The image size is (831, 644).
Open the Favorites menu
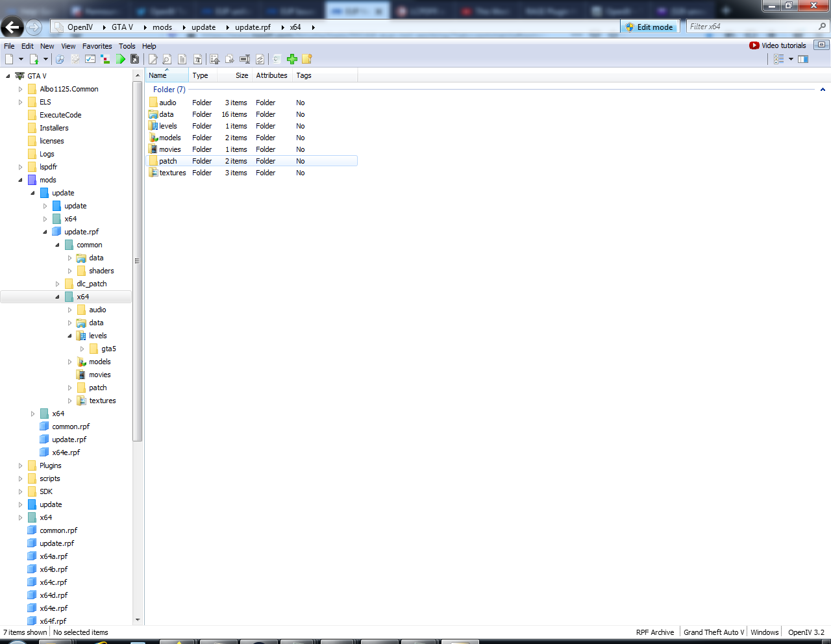(x=97, y=46)
